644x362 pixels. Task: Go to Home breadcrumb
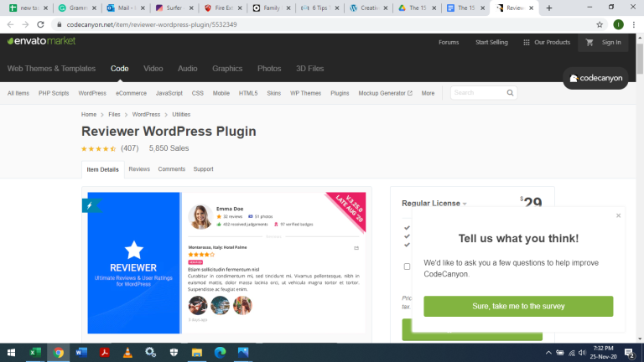click(x=89, y=115)
